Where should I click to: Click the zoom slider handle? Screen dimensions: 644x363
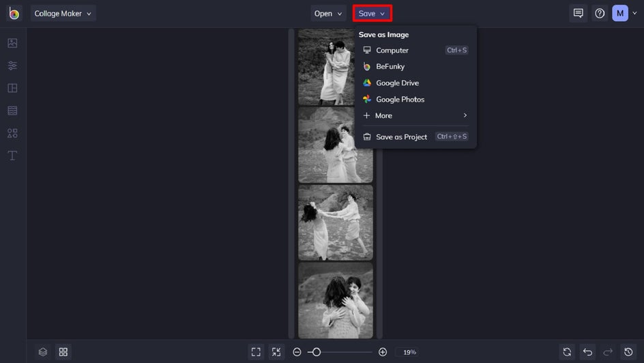[x=317, y=352]
